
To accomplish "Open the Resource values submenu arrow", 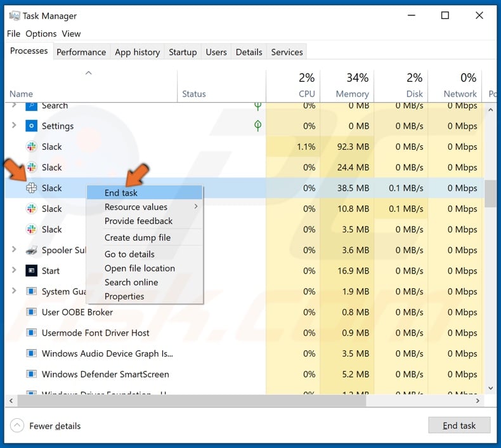I will click(196, 207).
